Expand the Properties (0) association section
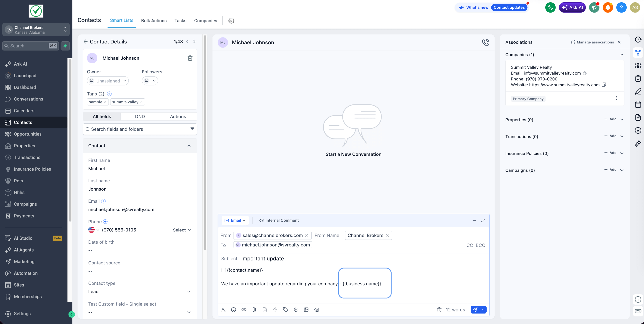 pos(622,120)
